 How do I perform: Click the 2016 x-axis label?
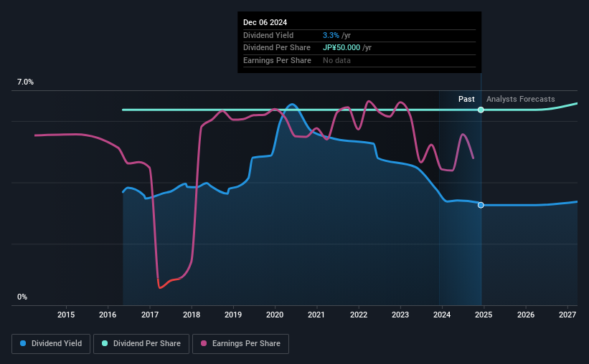coord(108,315)
